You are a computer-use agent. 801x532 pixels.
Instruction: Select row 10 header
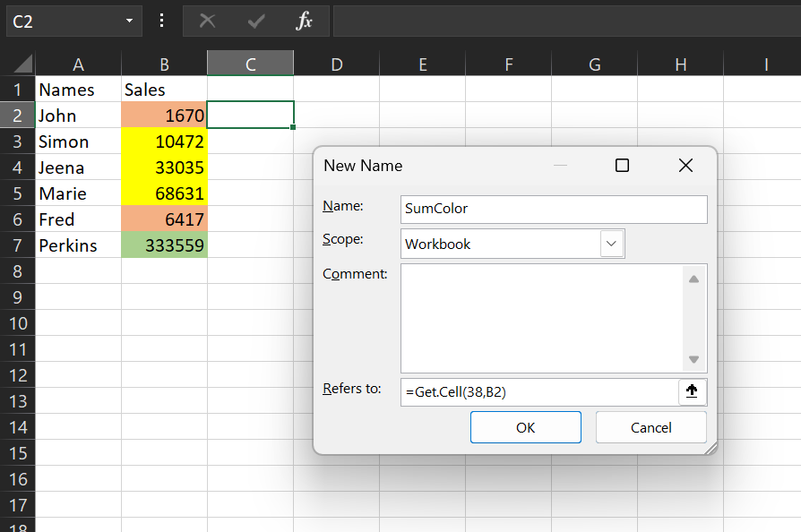coord(17,323)
